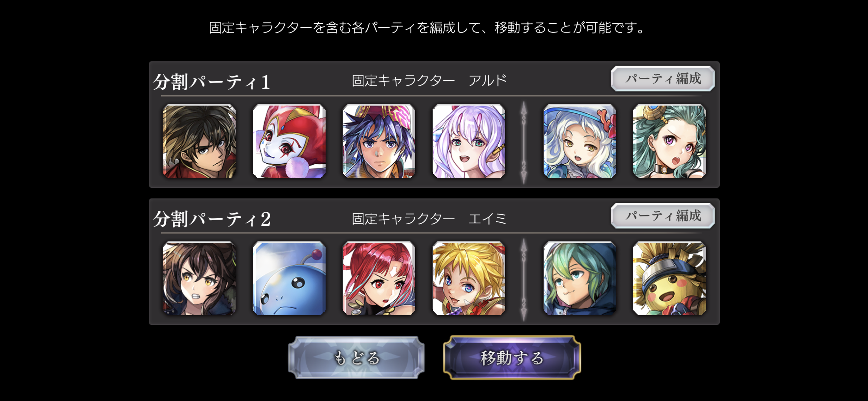Select Aldo's dark-haired portrait in party 1
The width and height of the screenshot is (868, 401).
(199, 141)
